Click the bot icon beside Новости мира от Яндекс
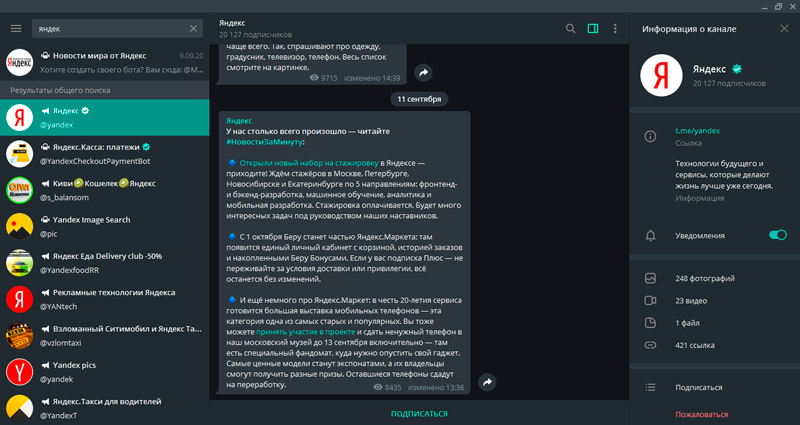This screenshot has width=800, height=425. pos(45,56)
